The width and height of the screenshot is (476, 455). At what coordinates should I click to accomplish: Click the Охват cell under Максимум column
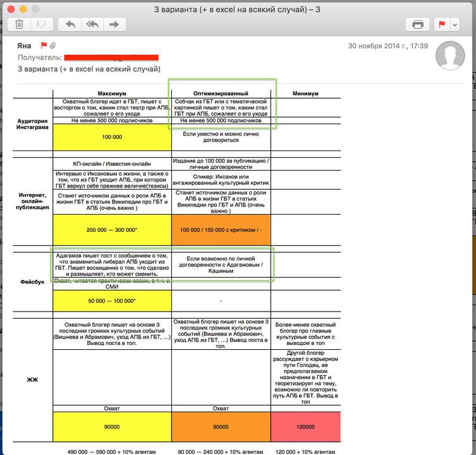click(x=112, y=409)
